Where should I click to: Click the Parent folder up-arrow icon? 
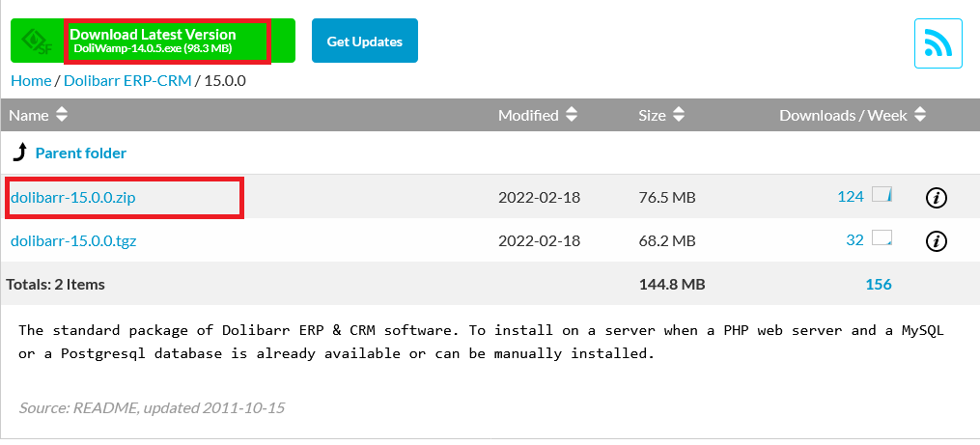pos(20,152)
